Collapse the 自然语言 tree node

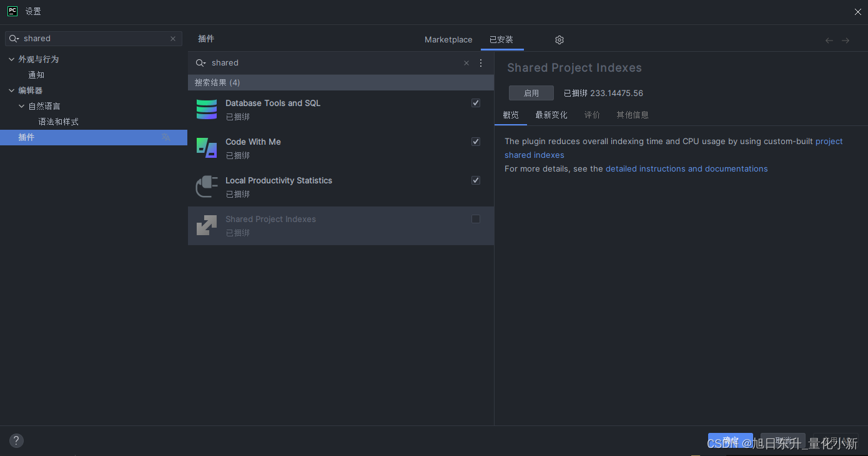tap(21, 106)
